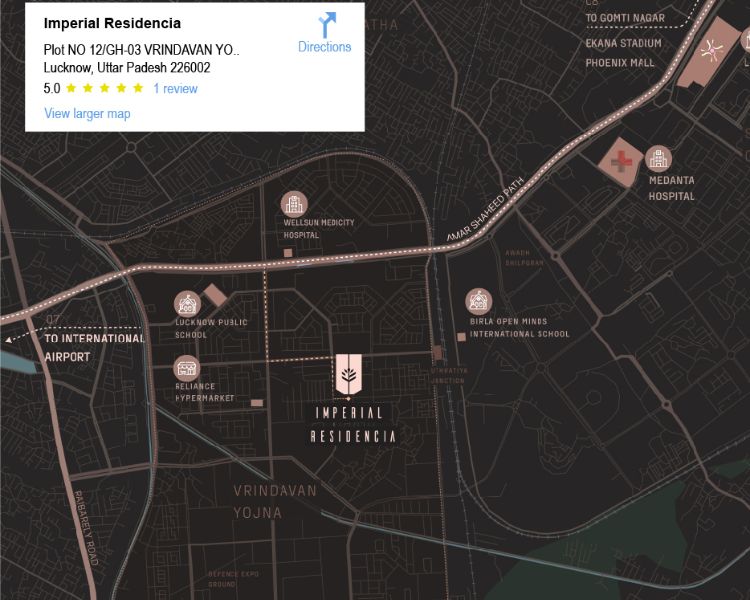The height and width of the screenshot is (600, 750).
Task: Click the Wellsun Medicity Hospital icon
Action: 294,204
